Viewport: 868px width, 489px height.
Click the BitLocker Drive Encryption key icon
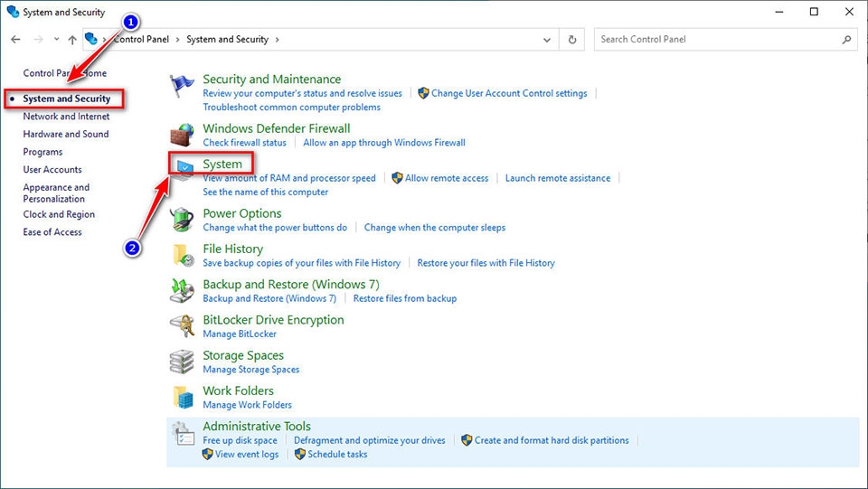[x=182, y=326]
